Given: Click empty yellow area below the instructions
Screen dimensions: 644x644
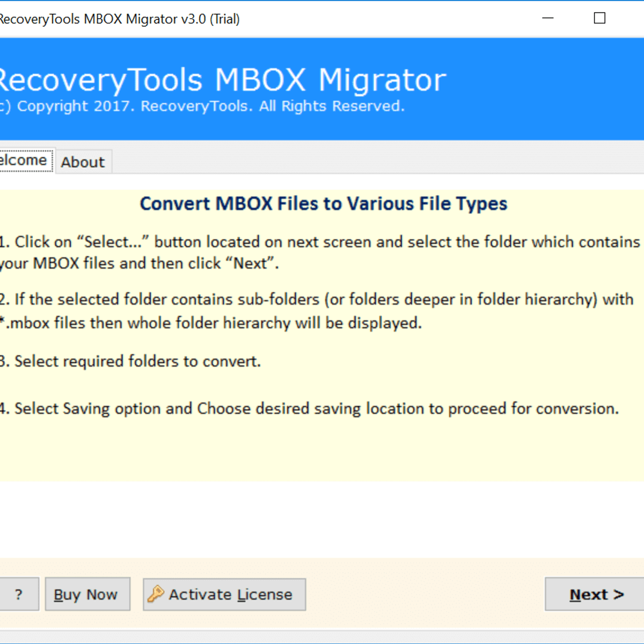Looking at the screenshot, I should click(322, 451).
